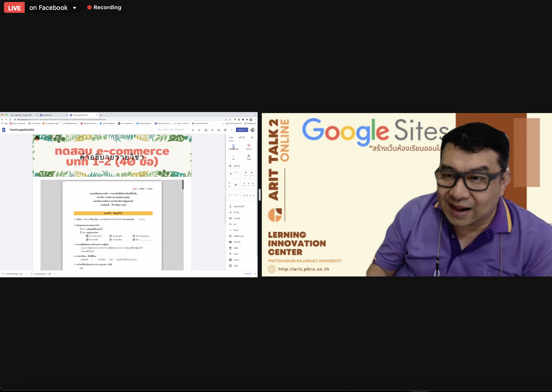Open the device preview icon in Sites toolbar

(206, 130)
